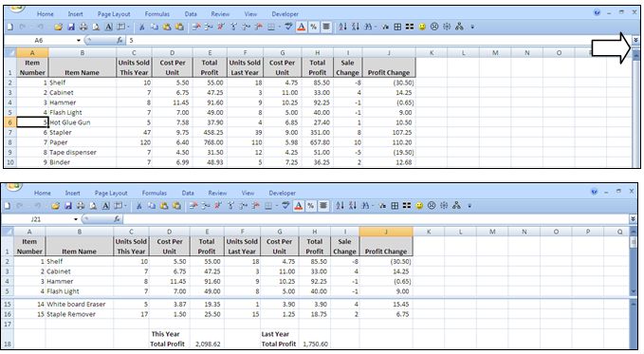Click the red Font Color A in bottom window

(299, 206)
